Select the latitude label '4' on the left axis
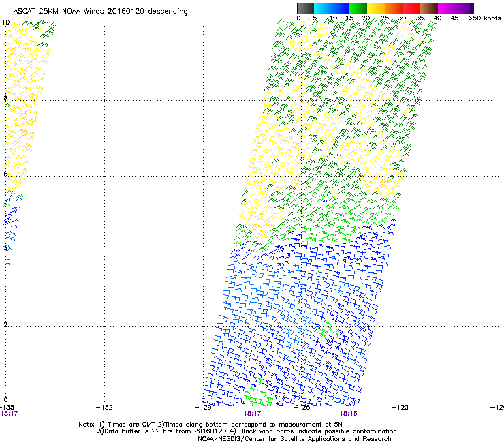The height and width of the screenshot is (443, 504). (x=5, y=249)
